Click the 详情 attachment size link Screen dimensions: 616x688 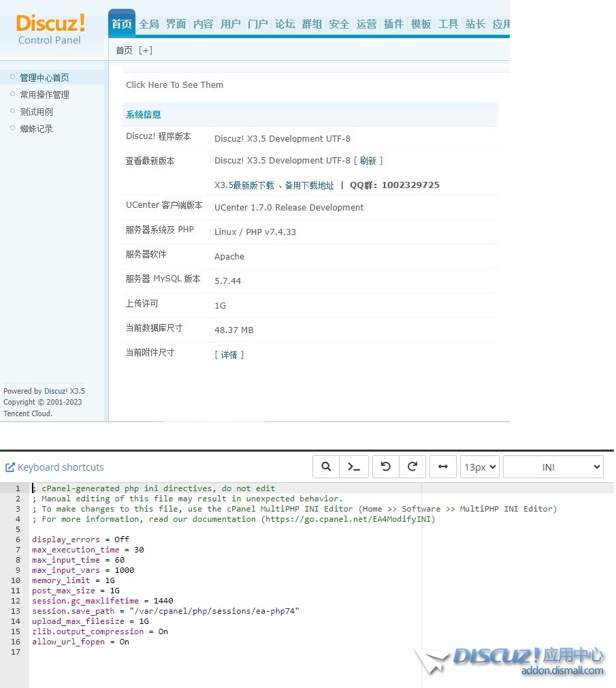pos(229,355)
